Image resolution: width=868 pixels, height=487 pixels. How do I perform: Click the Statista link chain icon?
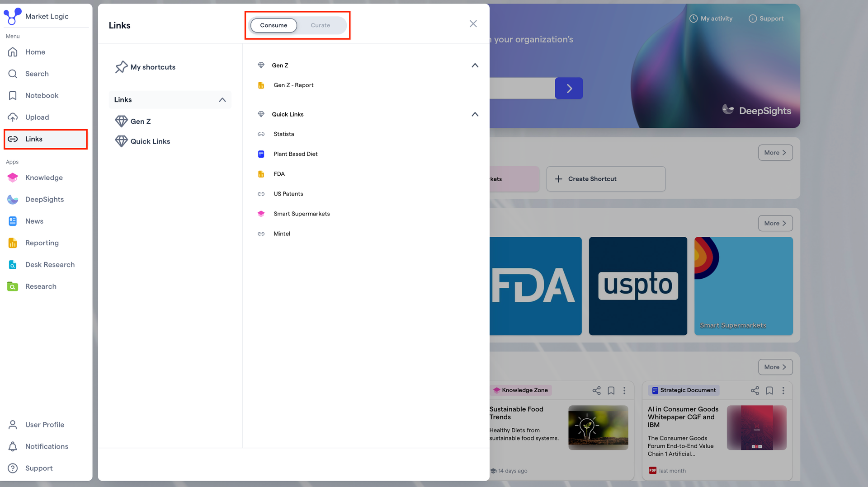[x=261, y=134]
